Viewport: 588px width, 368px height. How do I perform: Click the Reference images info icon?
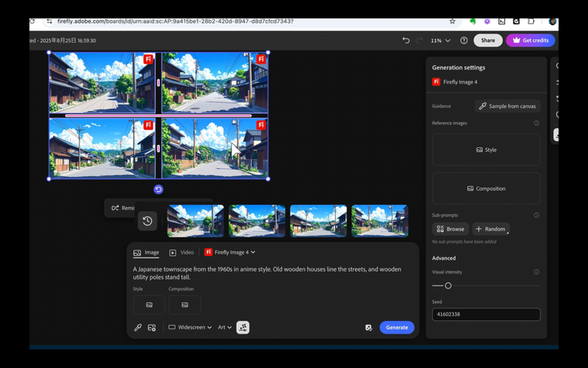(x=536, y=123)
